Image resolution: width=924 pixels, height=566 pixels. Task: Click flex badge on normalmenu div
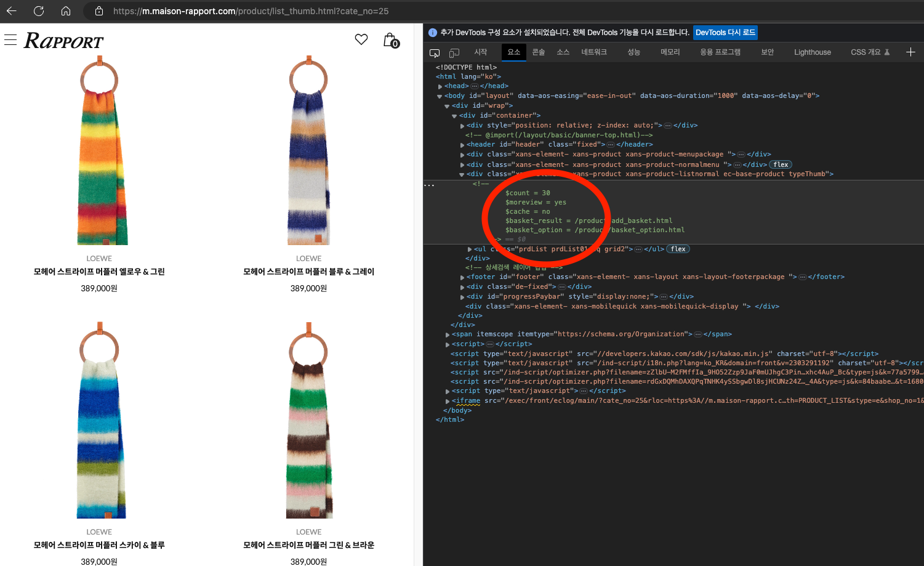click(x=781, y=164)
